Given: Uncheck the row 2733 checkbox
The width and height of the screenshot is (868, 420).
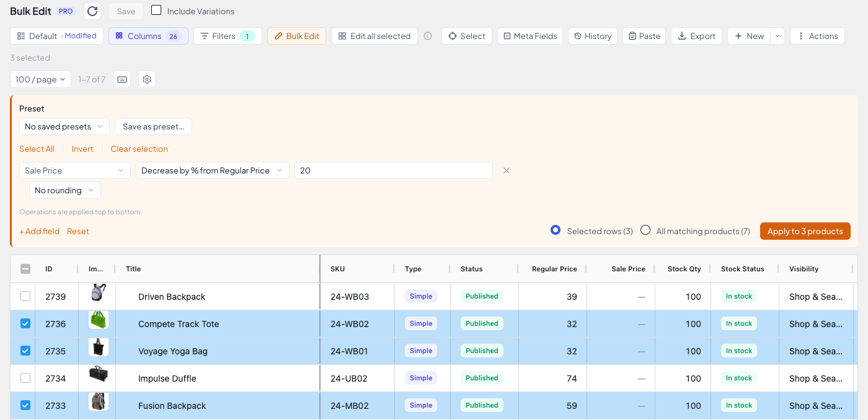Looking at the screenshot, I should tap(25, 405).
